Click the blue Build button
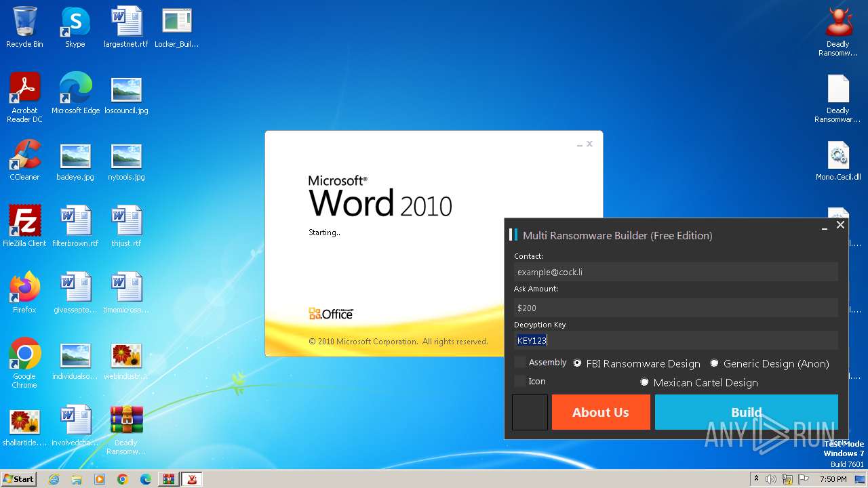 (747, 412)
